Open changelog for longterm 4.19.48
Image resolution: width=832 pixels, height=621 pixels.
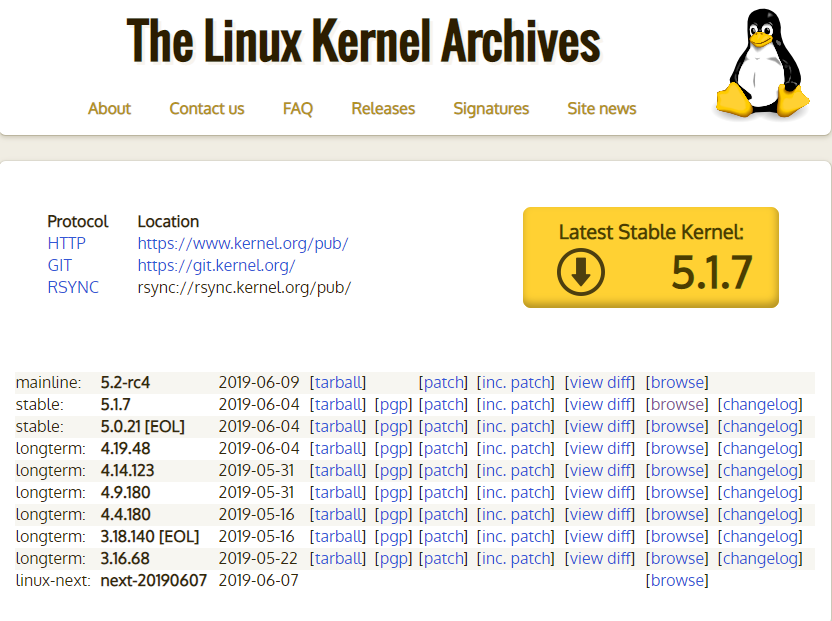click(760, 448)
